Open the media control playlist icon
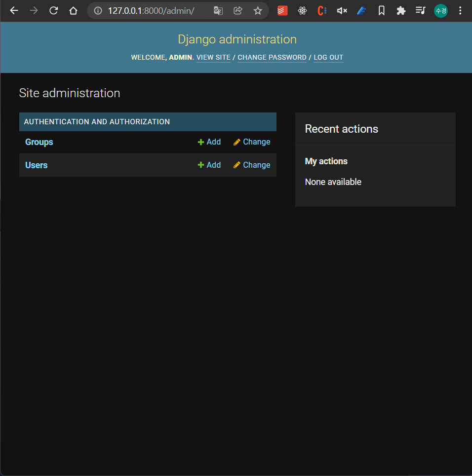The width and height of the screenshot is (472, 476). (x=421, y=11)
